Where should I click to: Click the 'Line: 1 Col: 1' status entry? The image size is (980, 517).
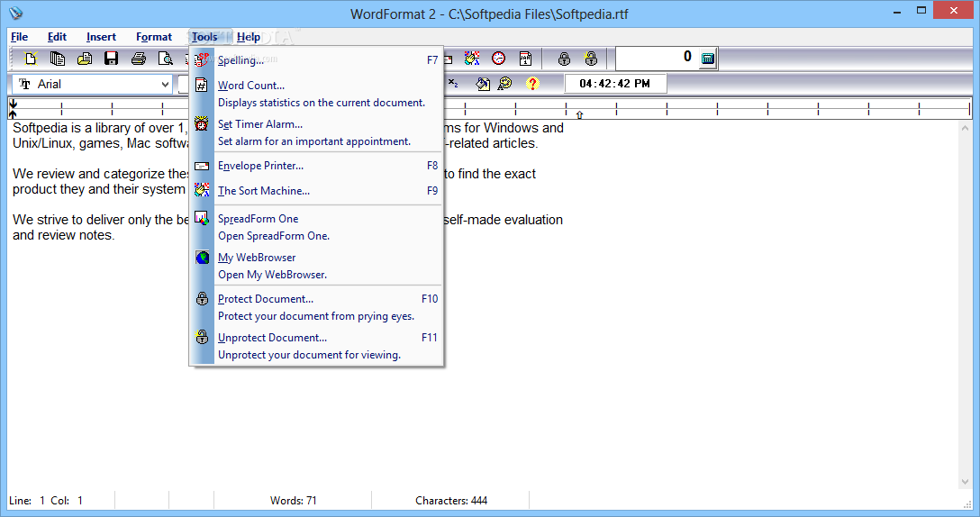pos(46,501)
